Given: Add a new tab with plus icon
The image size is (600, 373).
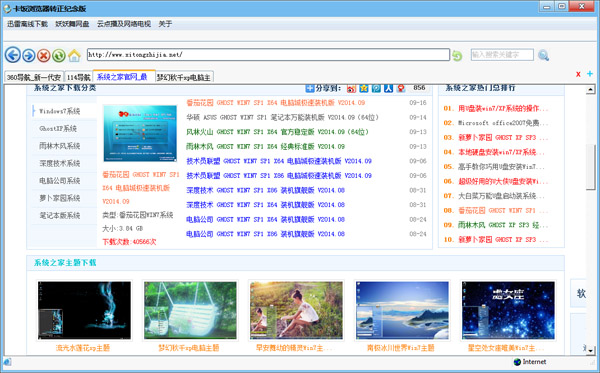Looking at the screenshot, I should [590, 73].
